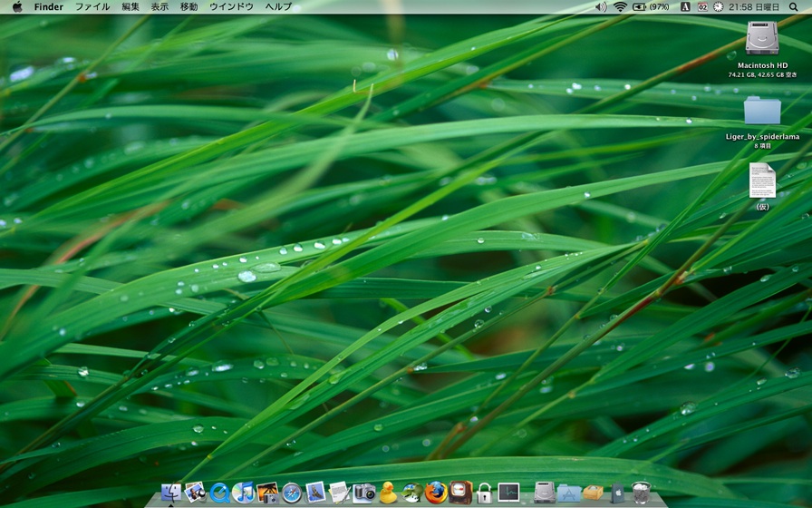Click the green dinosaur Dock icon

(411, 493)
